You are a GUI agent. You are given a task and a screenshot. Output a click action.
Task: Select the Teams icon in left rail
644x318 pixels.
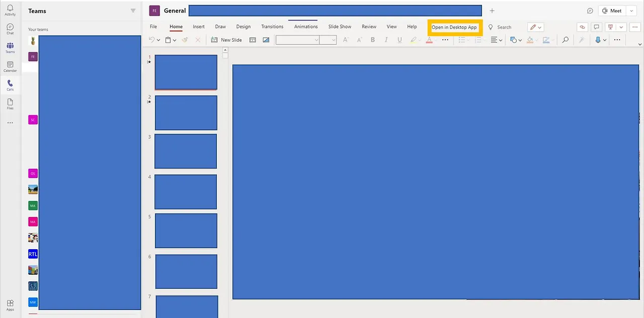[x=10, y=48]
